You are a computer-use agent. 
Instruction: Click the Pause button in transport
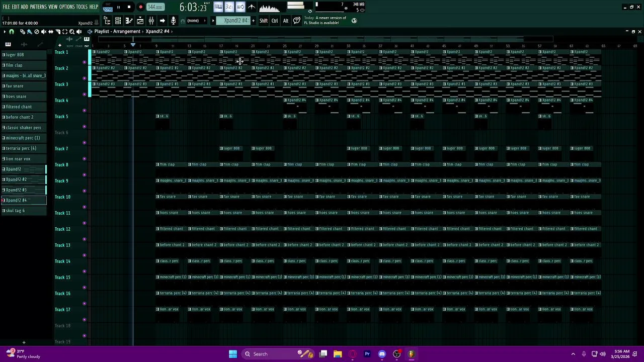point(118,8)
